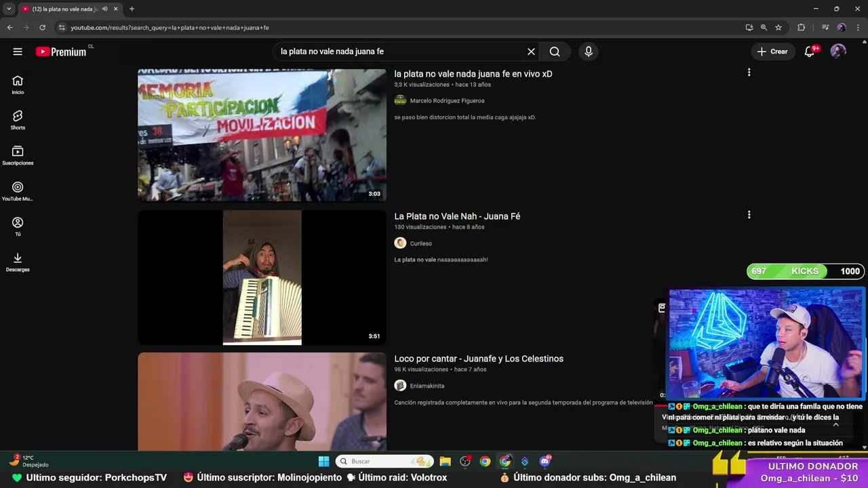Open the Windows Start menu

pyautogui.click(x=323, y=462)
